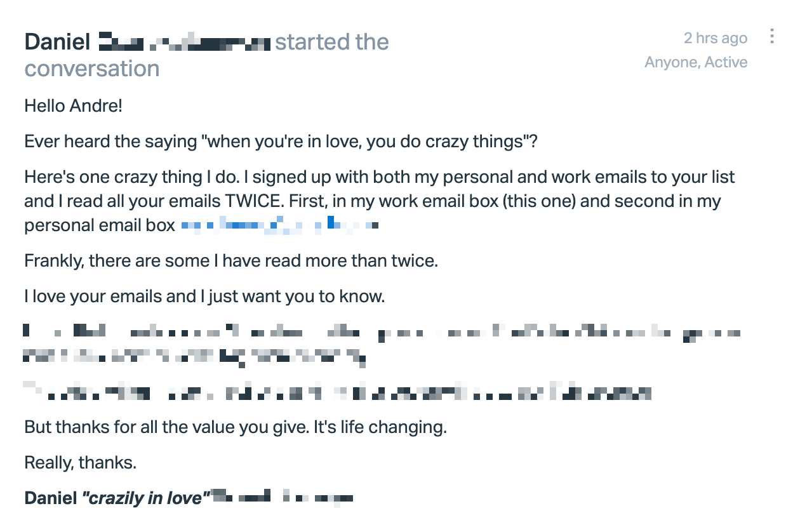Click the word "conversation" in the header

(x=91, y=68)
